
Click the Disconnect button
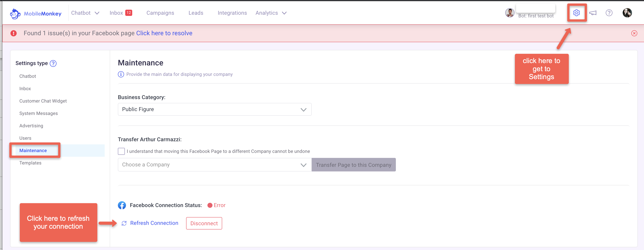pyautogui.click(x=204, y=223)
